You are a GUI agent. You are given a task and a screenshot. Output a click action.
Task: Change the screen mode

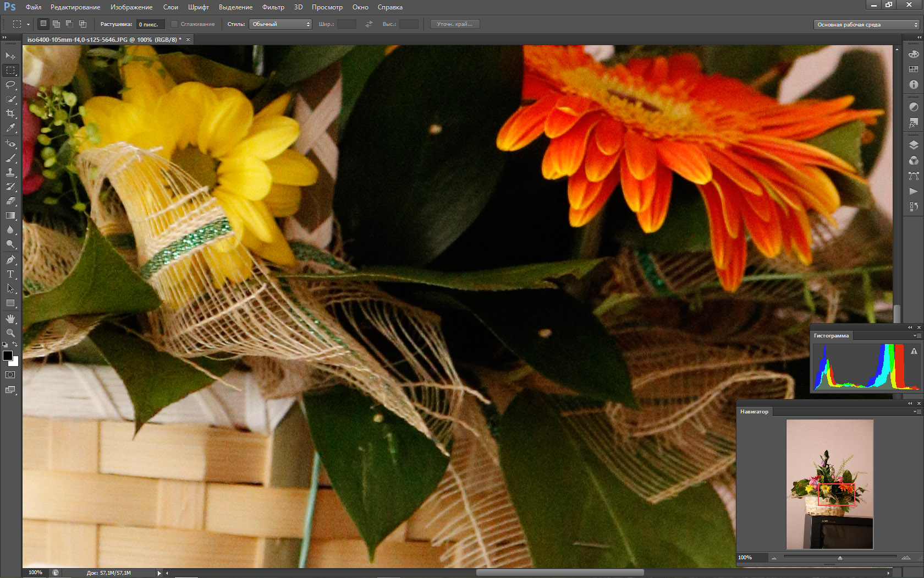click(10, 390)
